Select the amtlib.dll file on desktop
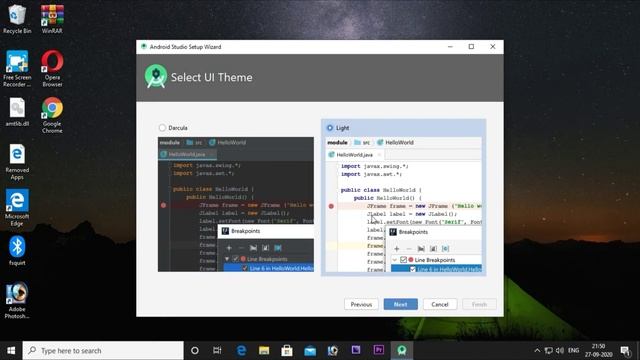Viewport: 640px width, 360px height. [17, 112]
